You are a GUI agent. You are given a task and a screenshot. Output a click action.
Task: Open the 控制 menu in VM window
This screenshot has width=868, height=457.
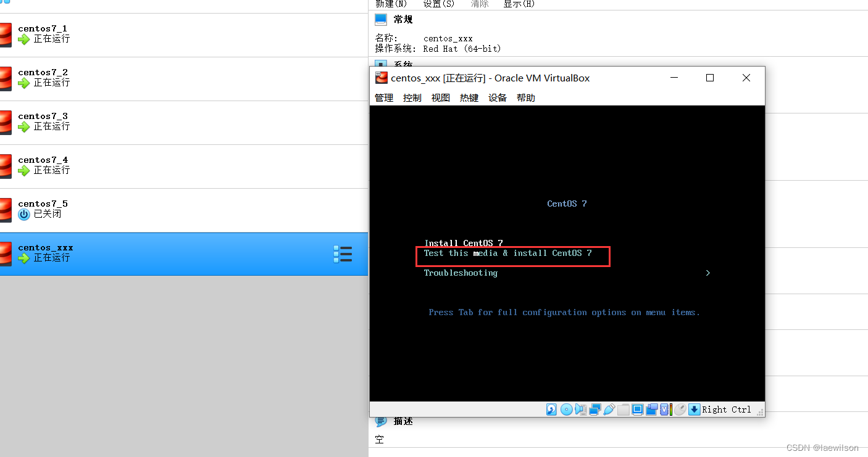point(412,98)
